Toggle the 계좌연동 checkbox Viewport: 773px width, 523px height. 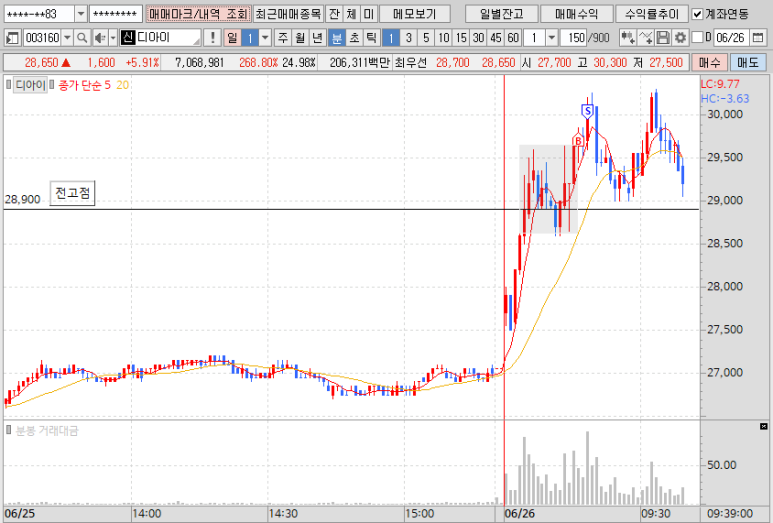[x=697, y=14]
